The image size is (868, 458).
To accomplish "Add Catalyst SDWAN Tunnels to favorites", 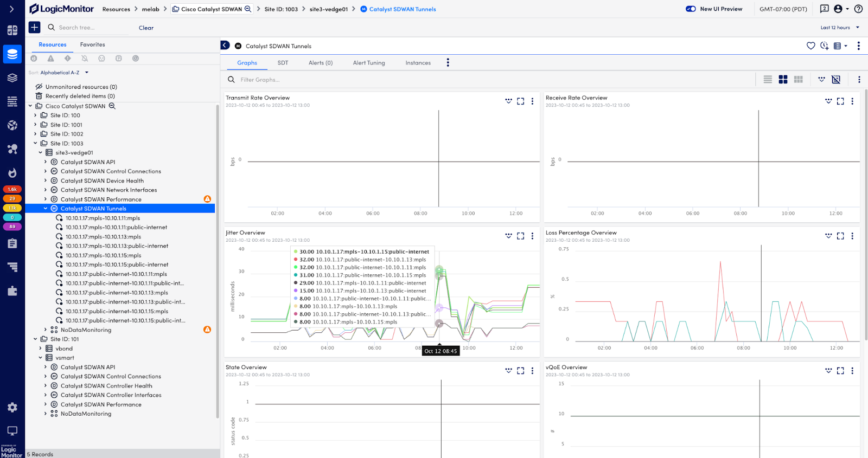I will (x=810, y=46).
